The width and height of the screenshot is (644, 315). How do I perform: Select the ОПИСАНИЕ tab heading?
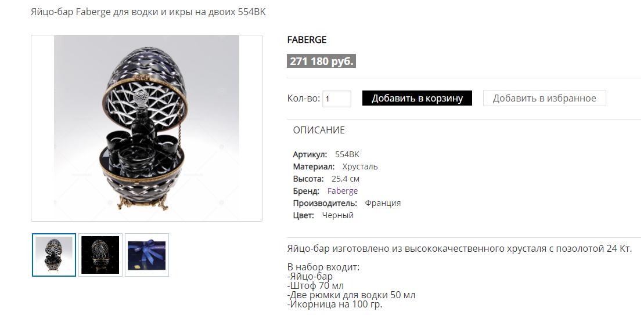[x=319, y=131]
